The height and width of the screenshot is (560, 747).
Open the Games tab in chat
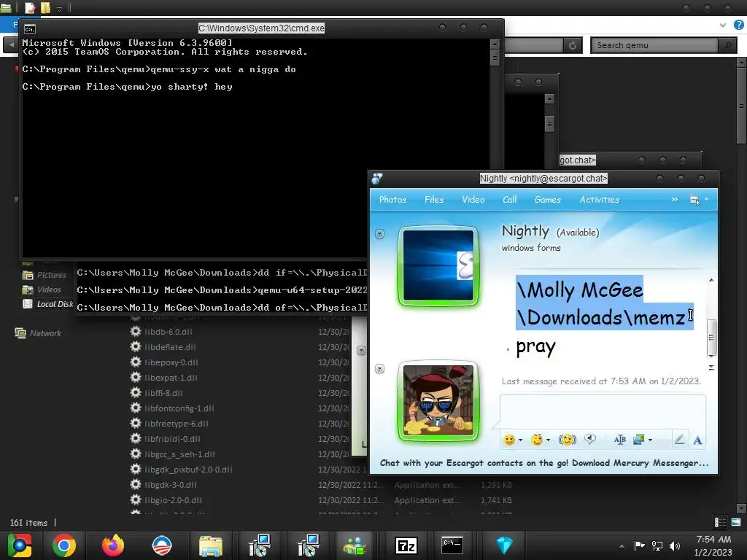[547, 200]
